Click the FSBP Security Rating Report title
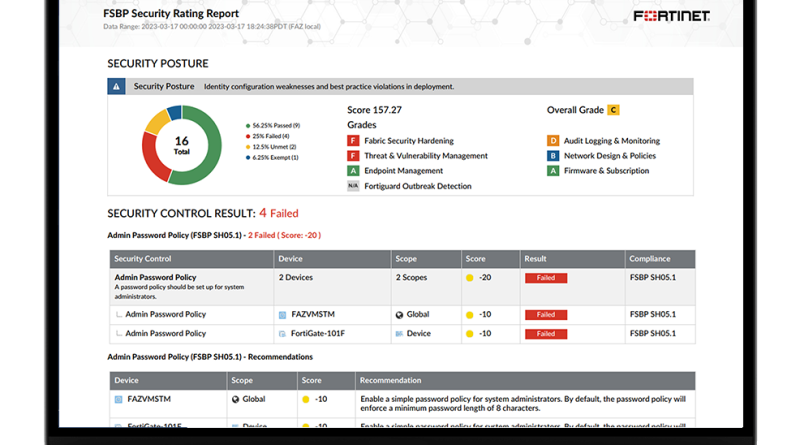800x445 pixels. [171, 14]
